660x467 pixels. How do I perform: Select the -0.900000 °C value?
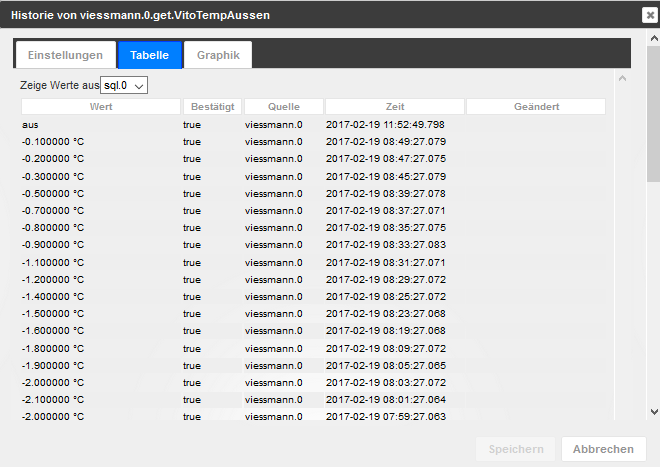(x=53, y=245)
